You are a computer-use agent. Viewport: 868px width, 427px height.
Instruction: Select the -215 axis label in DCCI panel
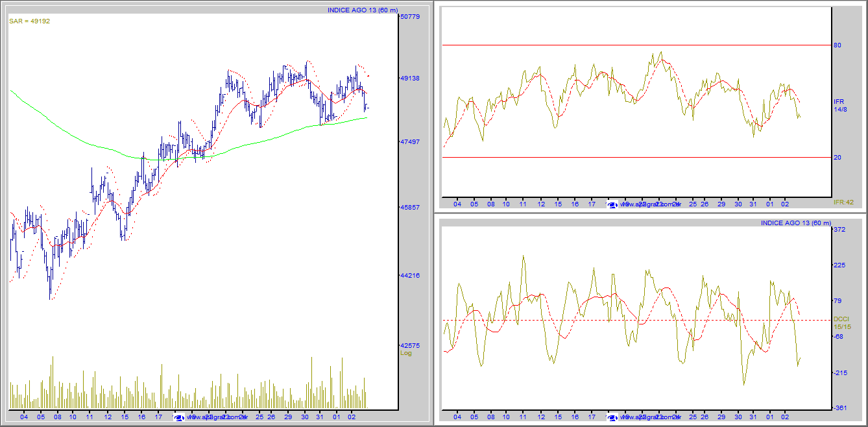tap(839, 372)
